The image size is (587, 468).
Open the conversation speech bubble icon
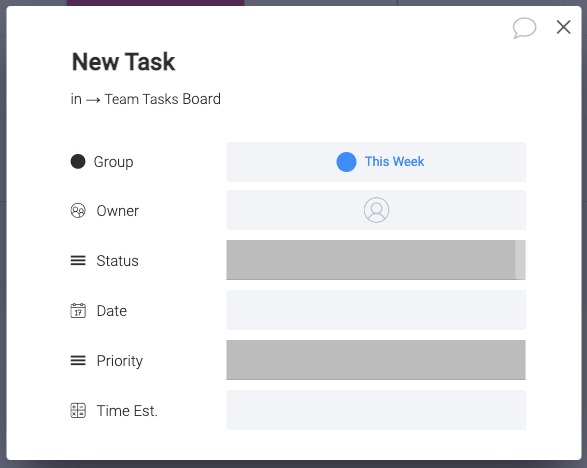[524, 28]
